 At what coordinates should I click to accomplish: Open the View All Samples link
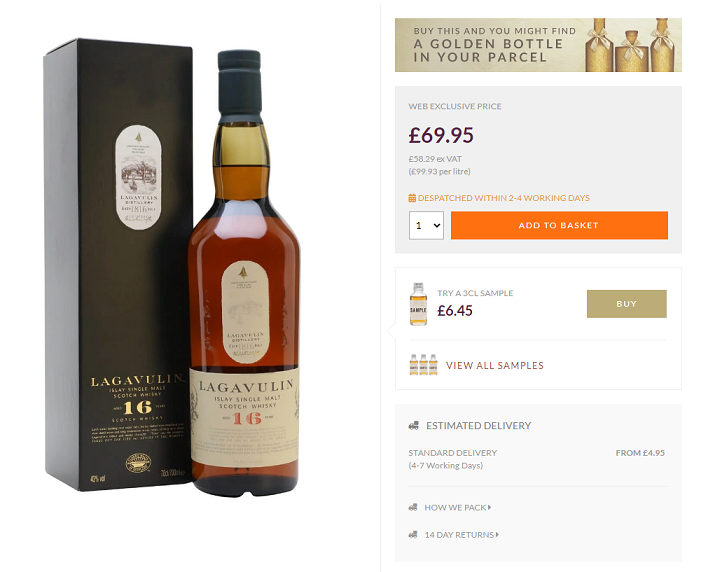click(495, 365)
